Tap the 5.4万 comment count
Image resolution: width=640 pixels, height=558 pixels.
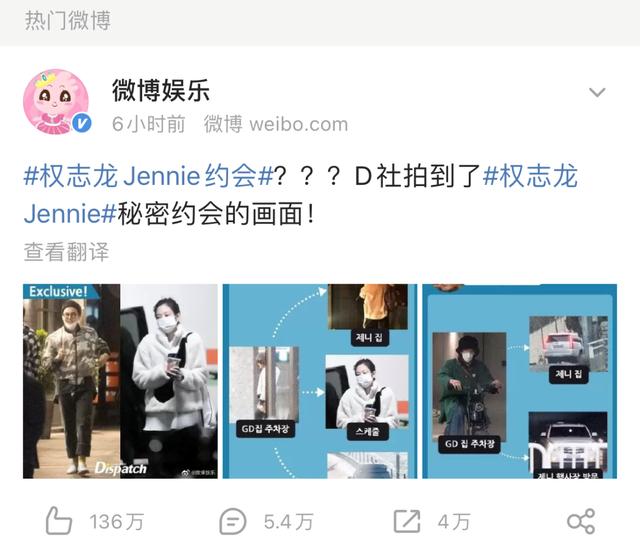288,522
